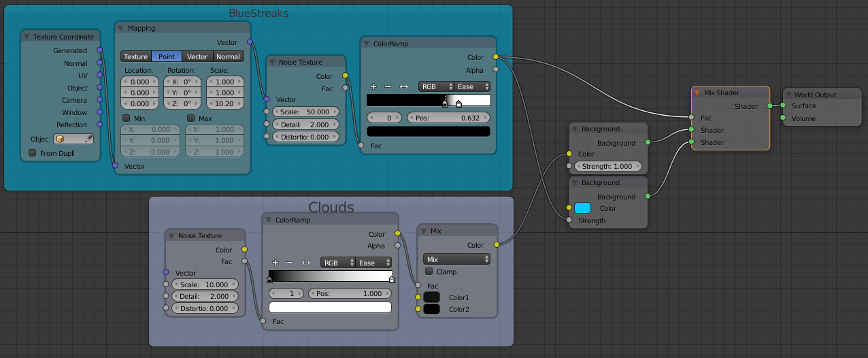This screenshot has width=868, height=358.
Task: Click Clouds Noise Texture Detail 2.000 field
Action: 205,296
